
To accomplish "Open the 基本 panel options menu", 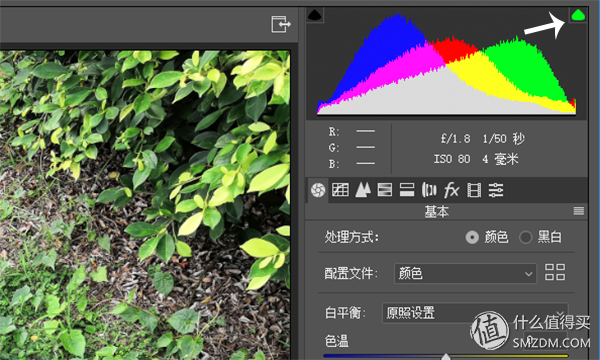I will [x=579, y=211].
